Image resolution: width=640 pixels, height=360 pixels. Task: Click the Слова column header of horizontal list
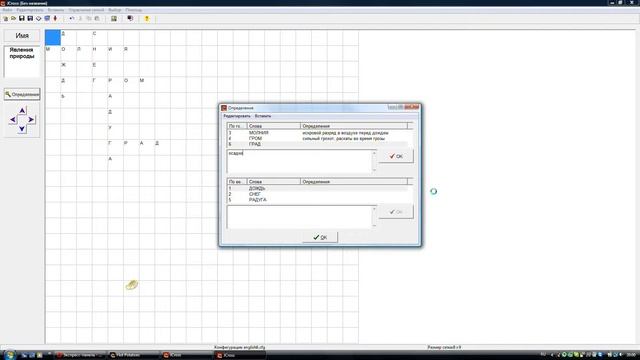pos(273,126)
